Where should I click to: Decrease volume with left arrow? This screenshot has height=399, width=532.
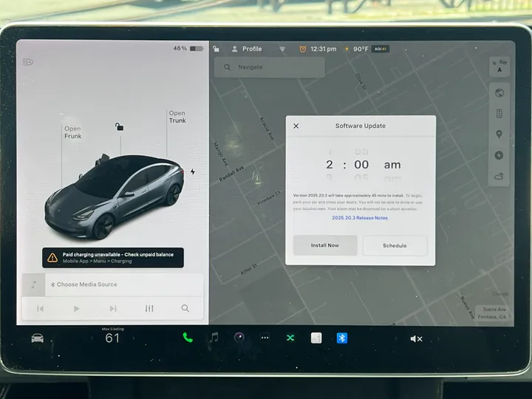395,338
